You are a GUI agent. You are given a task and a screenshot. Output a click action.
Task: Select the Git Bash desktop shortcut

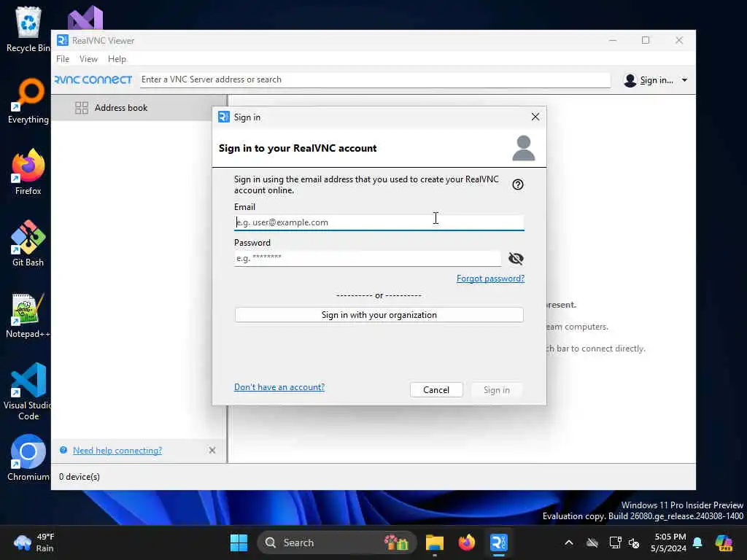[28, 244]
